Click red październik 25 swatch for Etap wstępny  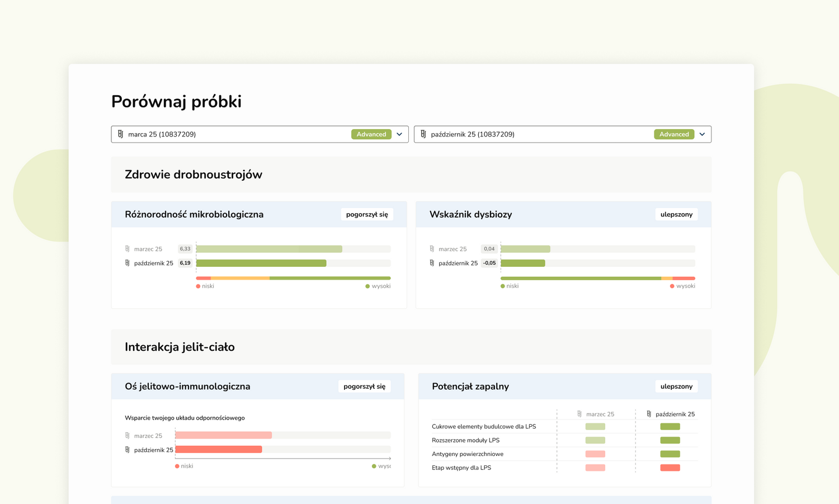click(x=670, y=468)
